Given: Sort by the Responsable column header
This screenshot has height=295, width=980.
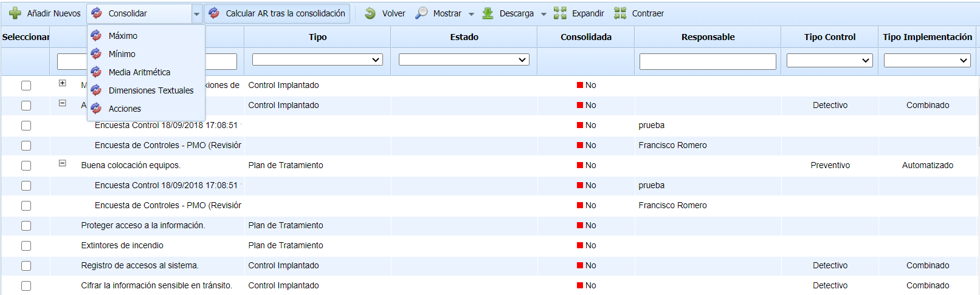Looking at the screenshot, I should coord(708,37).
